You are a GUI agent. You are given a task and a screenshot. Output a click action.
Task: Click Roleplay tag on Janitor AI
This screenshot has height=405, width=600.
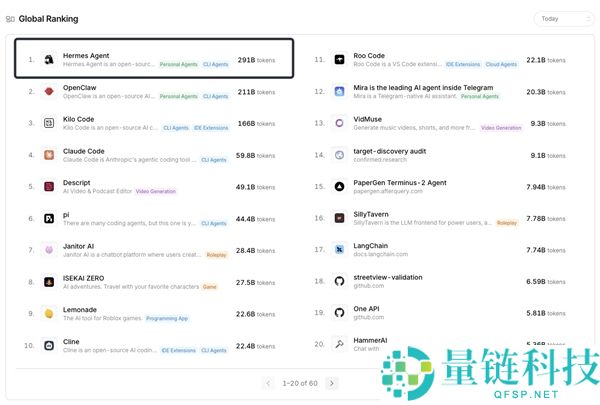[217, 255]
